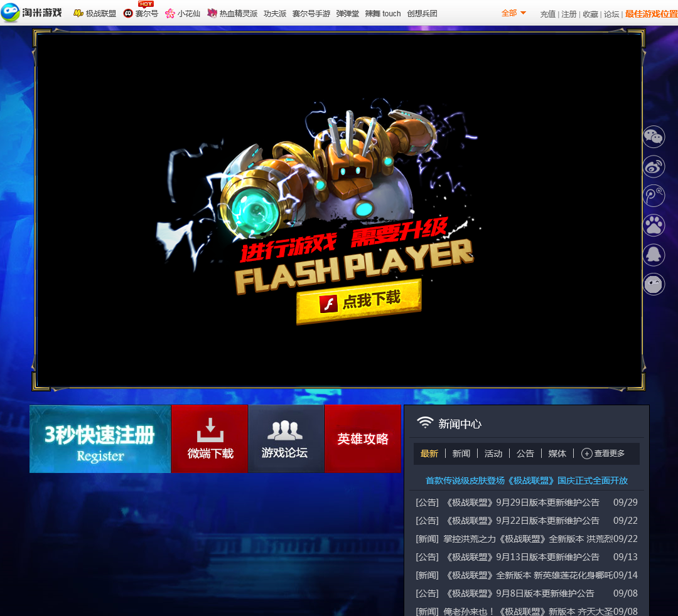Open 创想兵团 game link
The height and width of the screenshot is (616, 678).
pos(422,14)
